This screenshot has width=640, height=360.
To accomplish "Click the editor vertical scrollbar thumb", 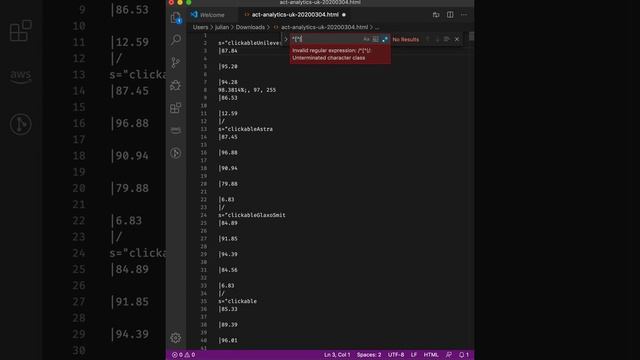I will click(x=471, y=36).
